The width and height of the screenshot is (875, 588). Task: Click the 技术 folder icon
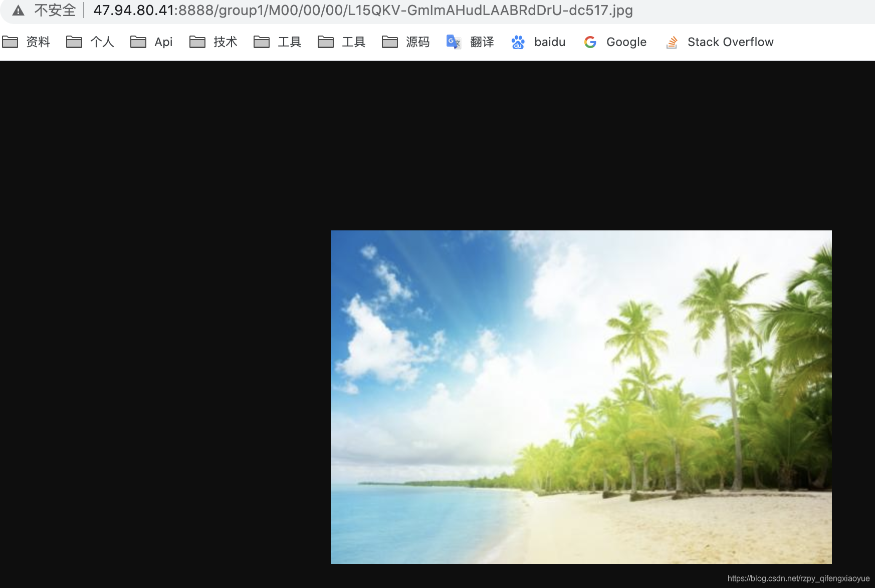(x=197, y=42)
